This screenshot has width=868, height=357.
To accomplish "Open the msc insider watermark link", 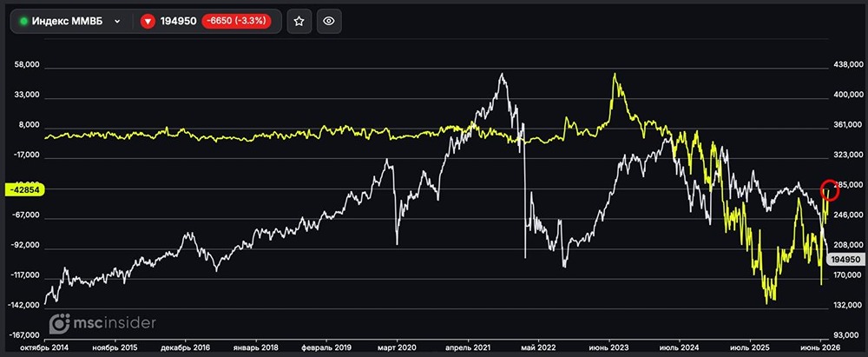I will (103, 323).
